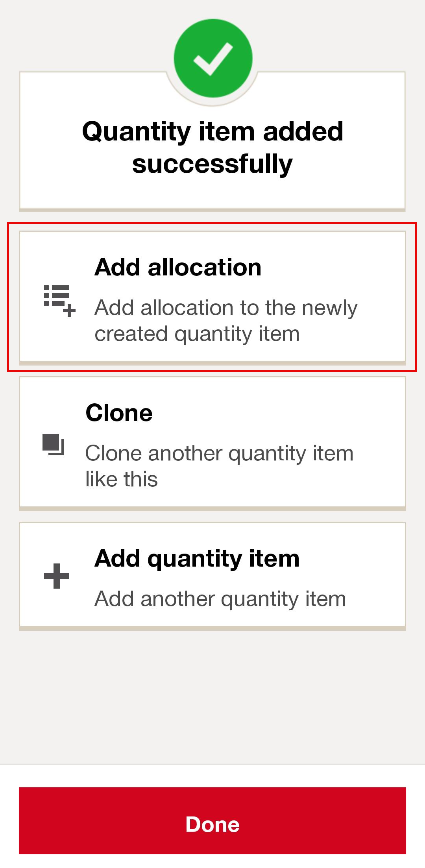This screenshot has width=425, height=868.
Task: Tap the white "Done" label text
Action: 213,825
